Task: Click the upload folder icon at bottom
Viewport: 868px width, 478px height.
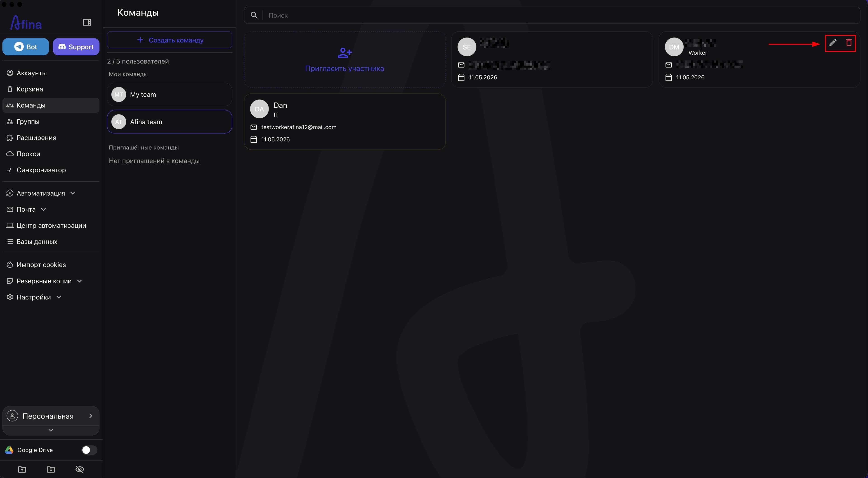Action: click(22, 469)
